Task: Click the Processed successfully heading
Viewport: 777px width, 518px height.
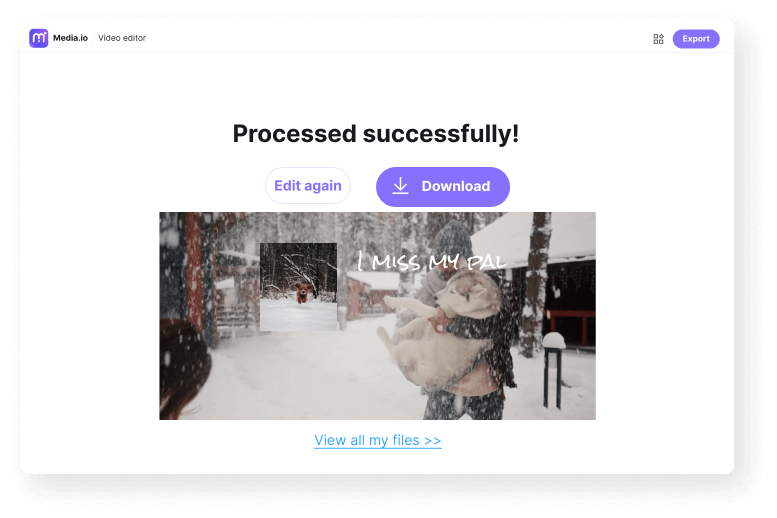Action: [376, 133]
